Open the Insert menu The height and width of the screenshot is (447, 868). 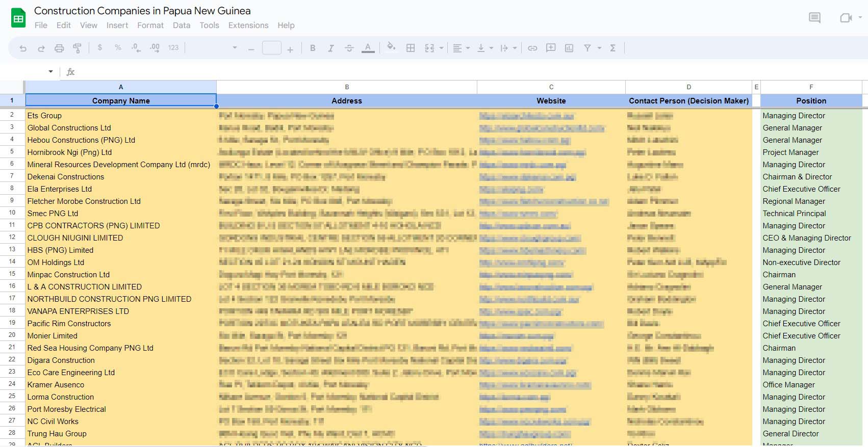[117, 25]
